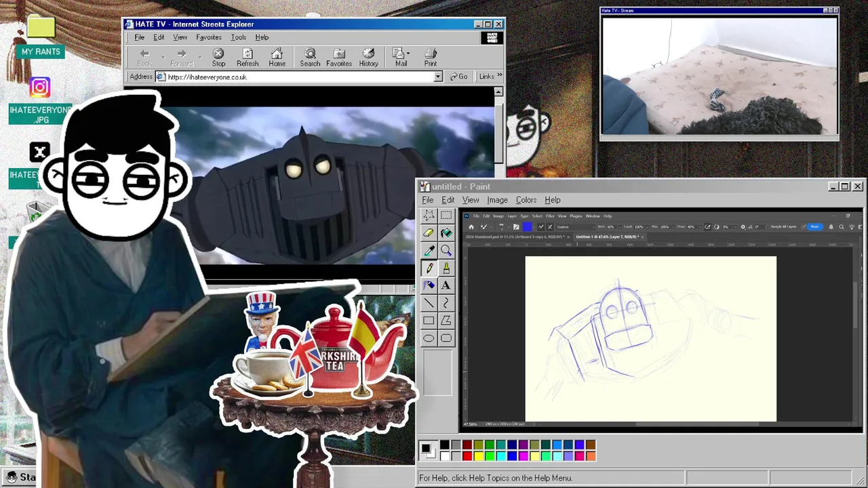Screen dimensions: 868x488
Task: Click the blue Share button in Photoshop
Action: pos(814,226)
